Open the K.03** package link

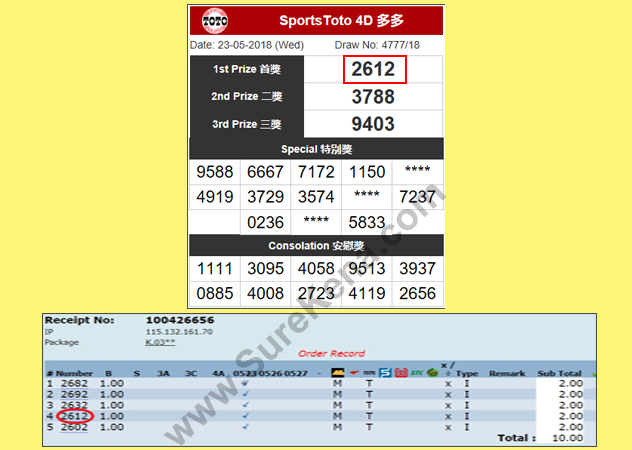[159, 341]
